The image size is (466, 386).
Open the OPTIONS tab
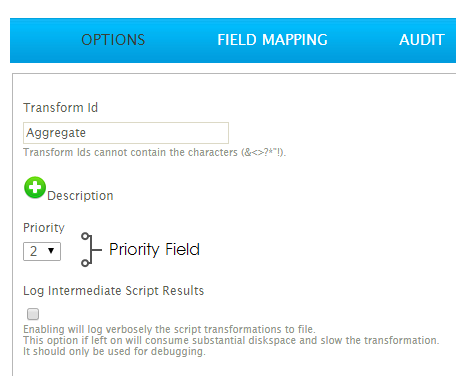[x=113, y=40]
